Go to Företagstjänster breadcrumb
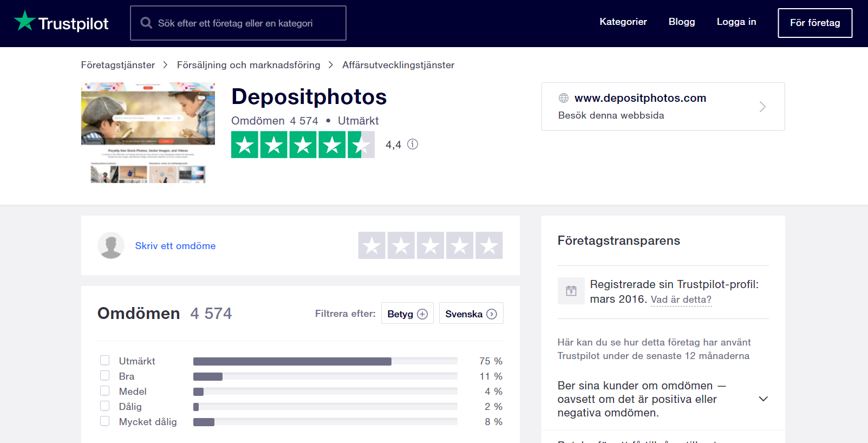 [x=118, y=65]
